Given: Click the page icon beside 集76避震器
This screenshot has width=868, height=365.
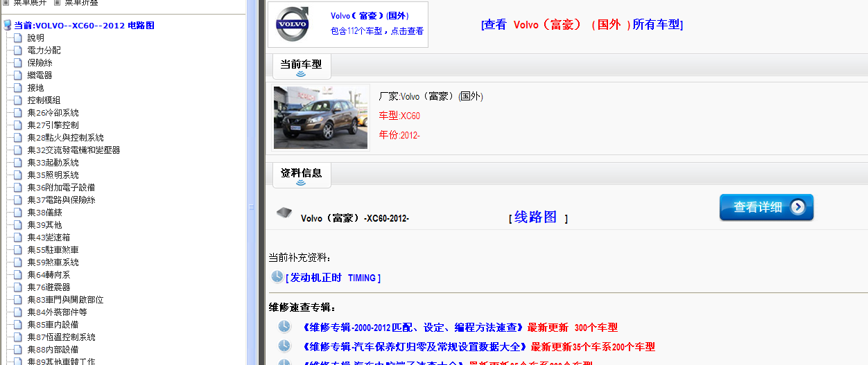Looking at the screenshot, I should tap(18, 287).
